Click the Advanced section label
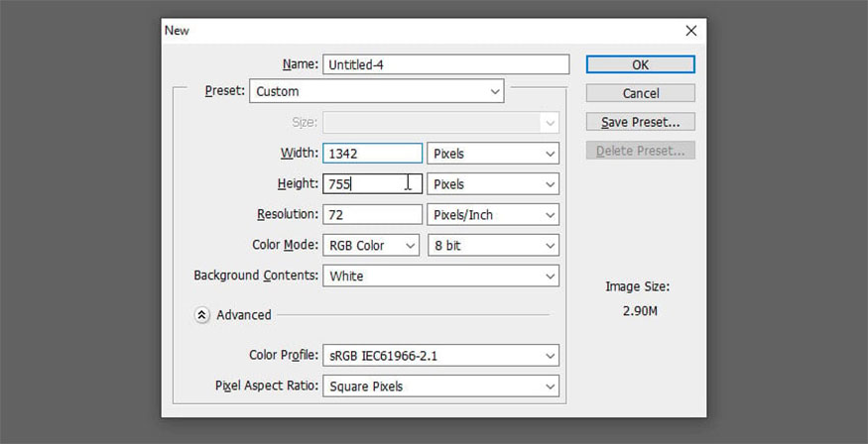Screen dimensions: 868x444 pyautogui.click(x=244, y=315)
